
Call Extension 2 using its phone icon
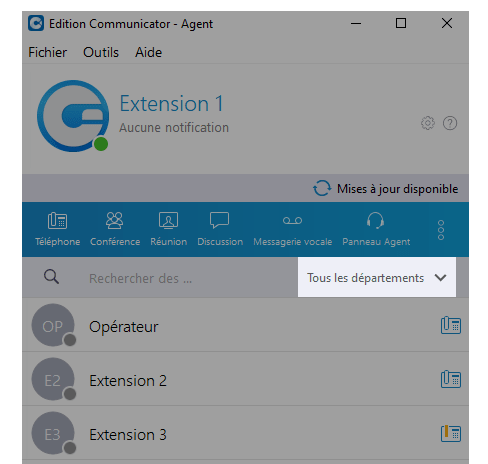point(451,379)
